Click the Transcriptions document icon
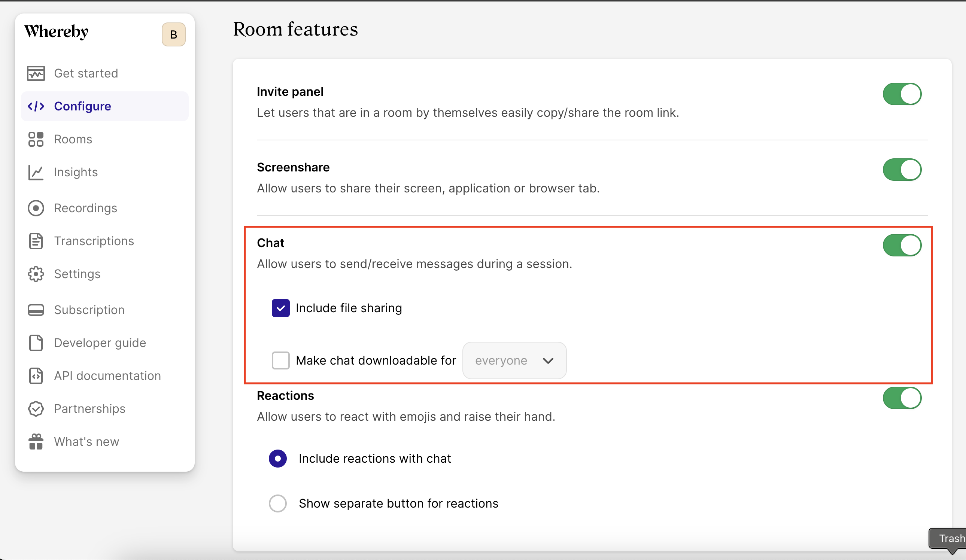 36,241
